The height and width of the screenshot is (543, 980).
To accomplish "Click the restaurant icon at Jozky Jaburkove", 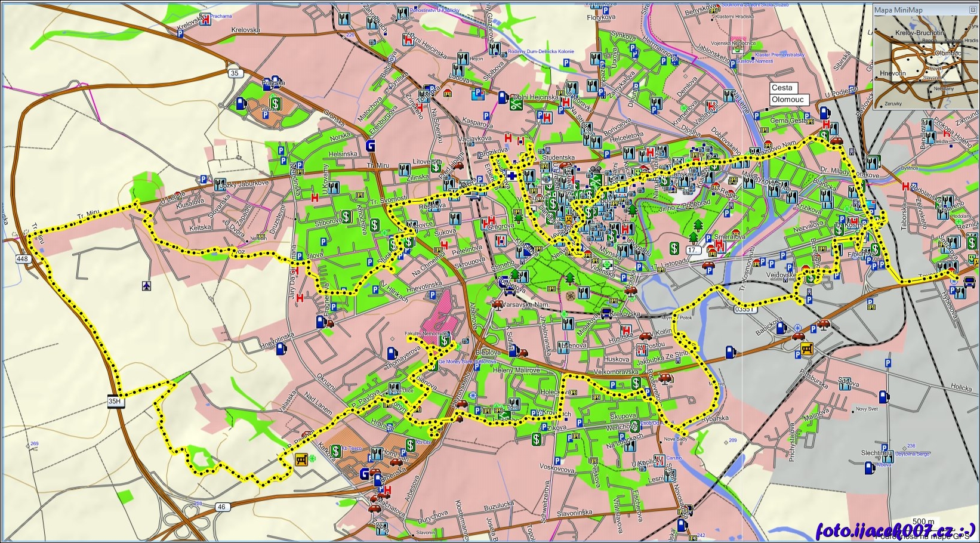I will 220,184.
